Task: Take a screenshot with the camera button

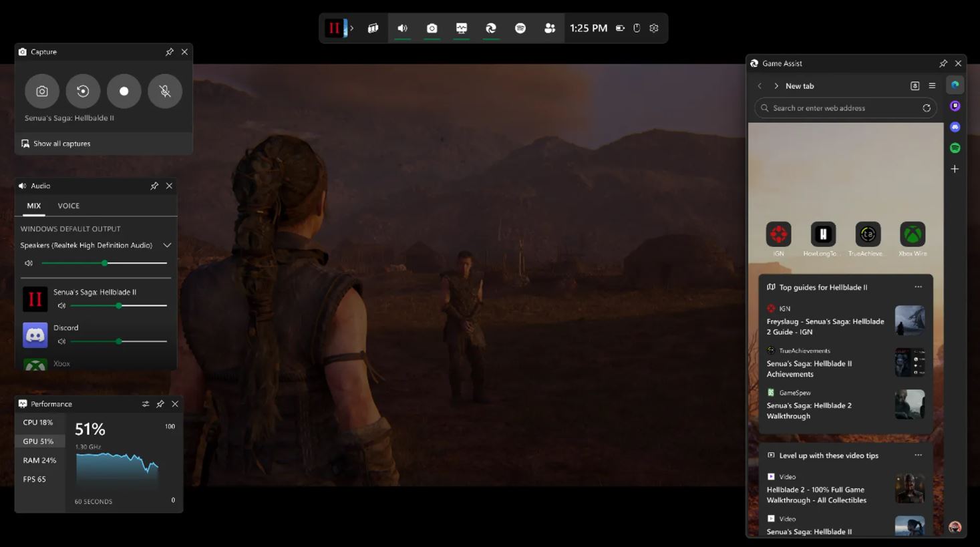Action: tap(42, 91)
